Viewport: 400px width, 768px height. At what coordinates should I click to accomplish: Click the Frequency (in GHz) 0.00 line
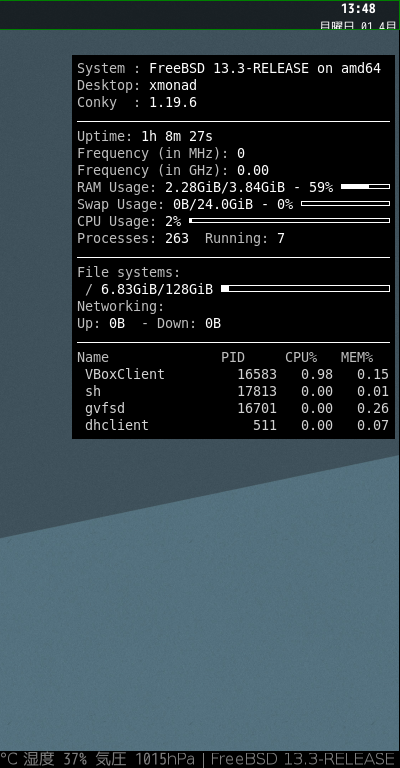(x=173, y=170)
